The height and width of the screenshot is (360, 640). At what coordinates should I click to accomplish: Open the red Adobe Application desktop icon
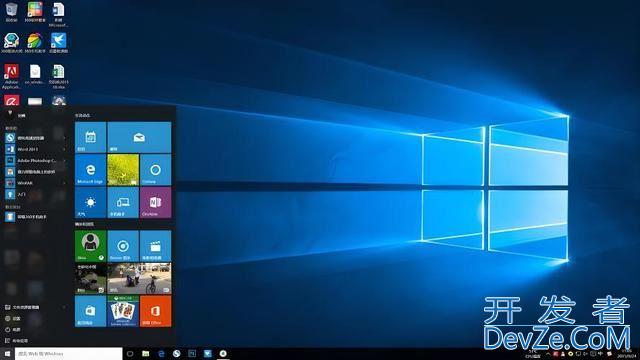coord(11,76)
